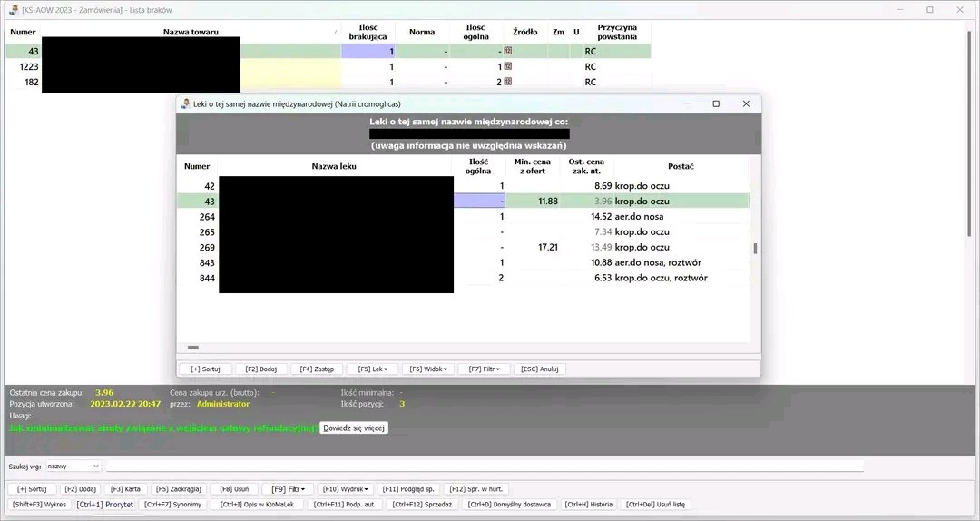Select row 182 in Lista braków

tap(328, 82)
